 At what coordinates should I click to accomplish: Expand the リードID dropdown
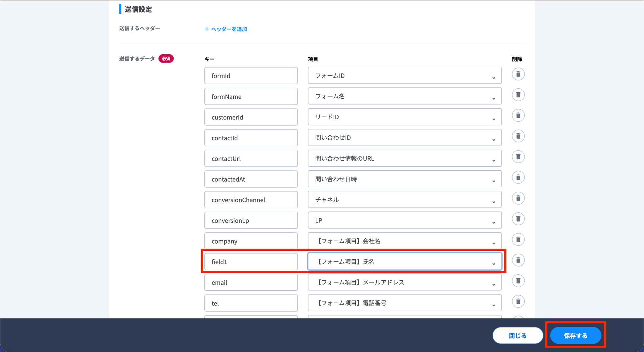click(404, 117)
